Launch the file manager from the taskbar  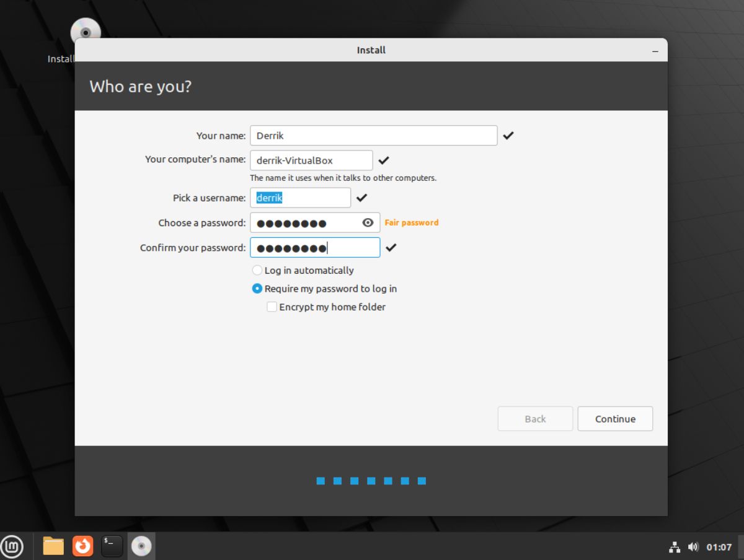click(x=53, y=546)
